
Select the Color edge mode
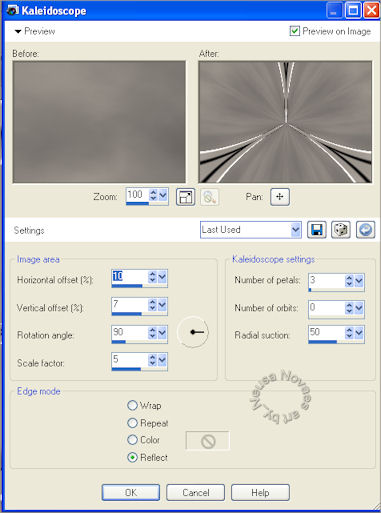[x=132, y=440]
